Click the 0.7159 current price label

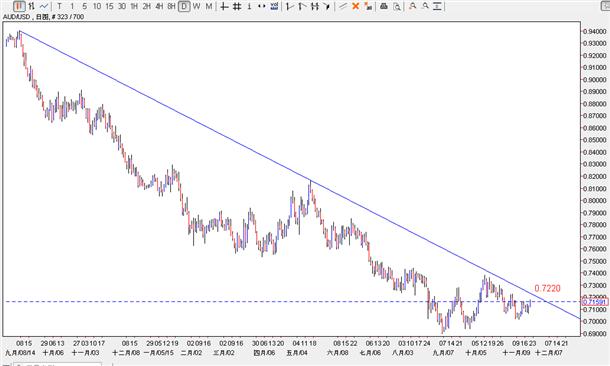point(595,302)
